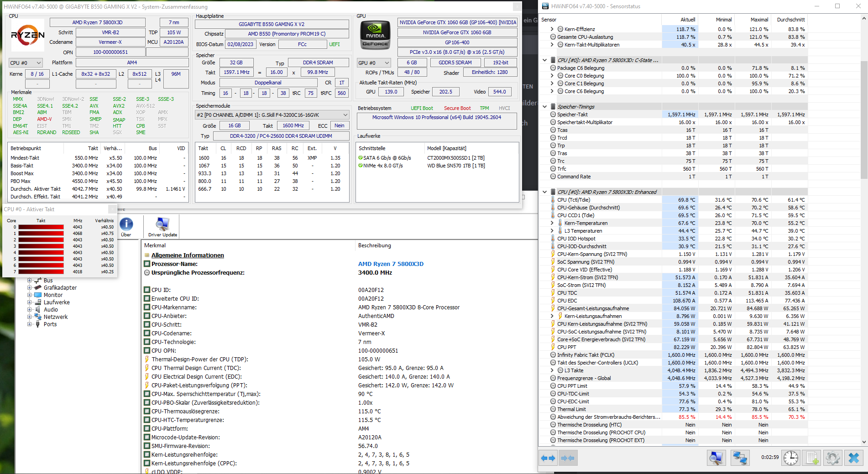Viewport: 868px width, 474px height.
Task: Expand the Grafikadapter tree node
Action: click(30, 287)
